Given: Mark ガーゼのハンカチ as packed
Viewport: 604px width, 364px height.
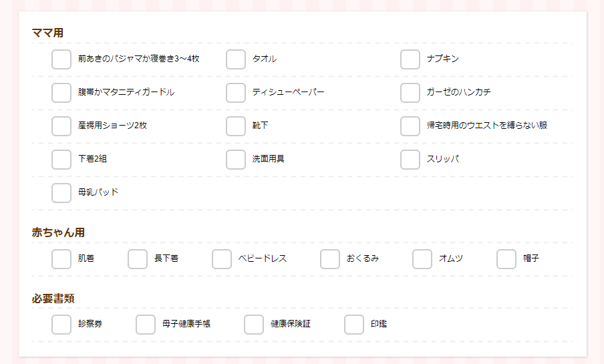Looking at the screenshot, I should 410,93.
